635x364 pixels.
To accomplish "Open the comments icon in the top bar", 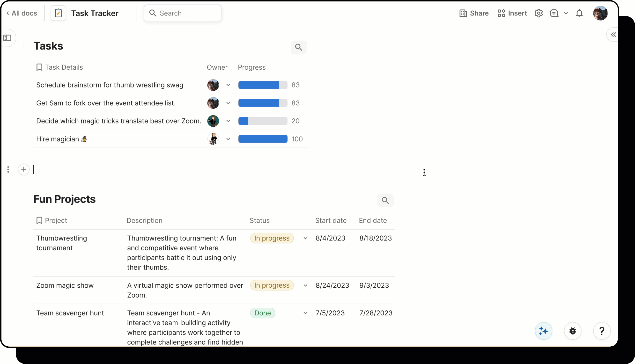I will tap(554, 13).
